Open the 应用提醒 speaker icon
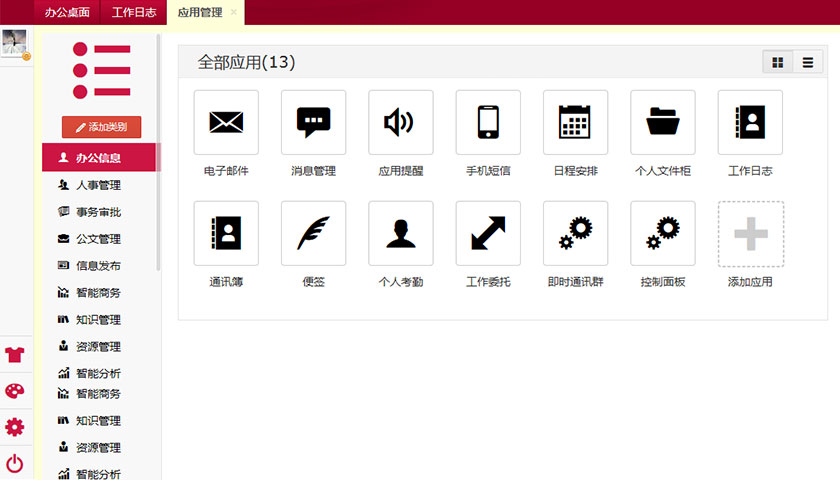Image resolution: width=840 pixels, height=480 pixels. (401, 122)
